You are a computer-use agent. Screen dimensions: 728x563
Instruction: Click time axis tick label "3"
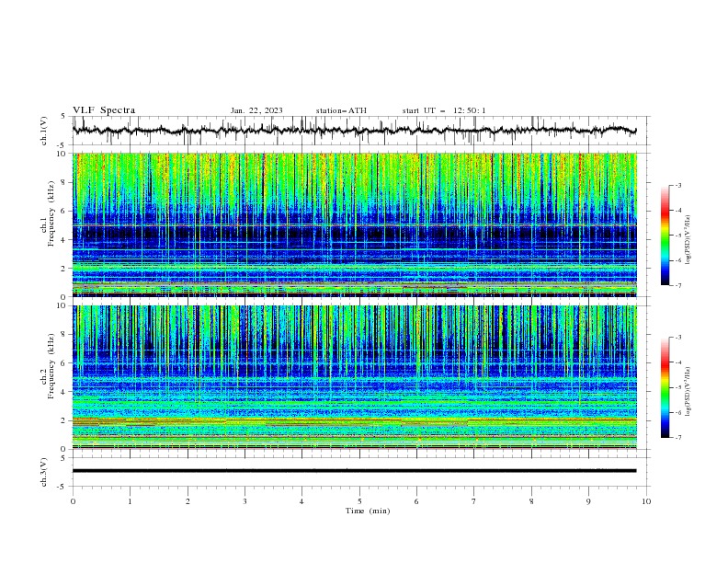tap(245, 501)
